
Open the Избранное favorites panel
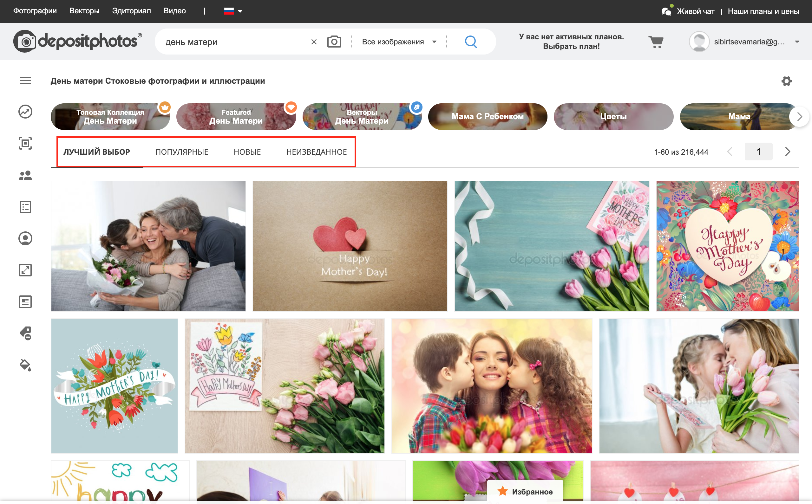point(525,491)
